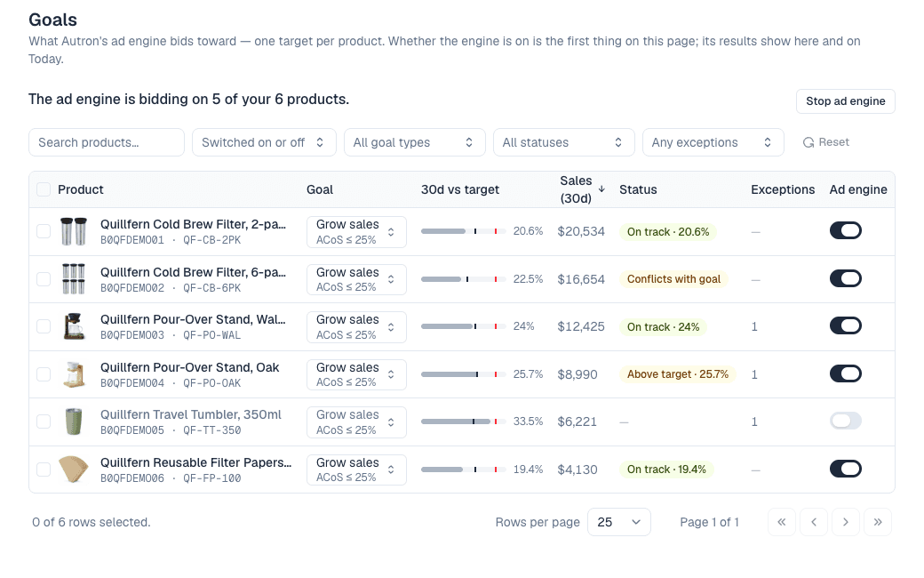Tick the select-all checkbox in the table header

44,189
